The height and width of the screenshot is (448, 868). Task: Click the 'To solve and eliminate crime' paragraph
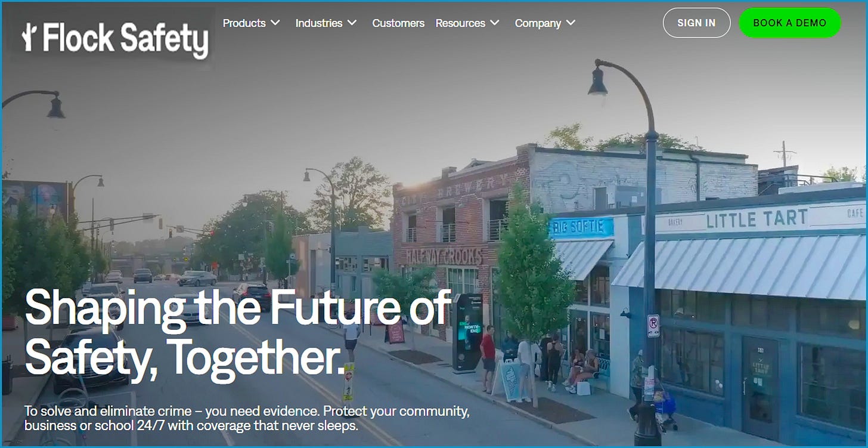[247, 418]
